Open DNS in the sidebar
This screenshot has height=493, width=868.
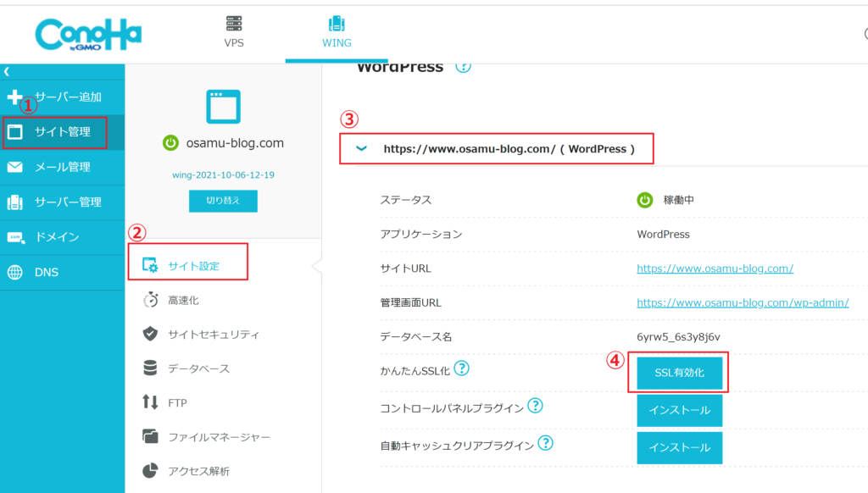(62, 272)
